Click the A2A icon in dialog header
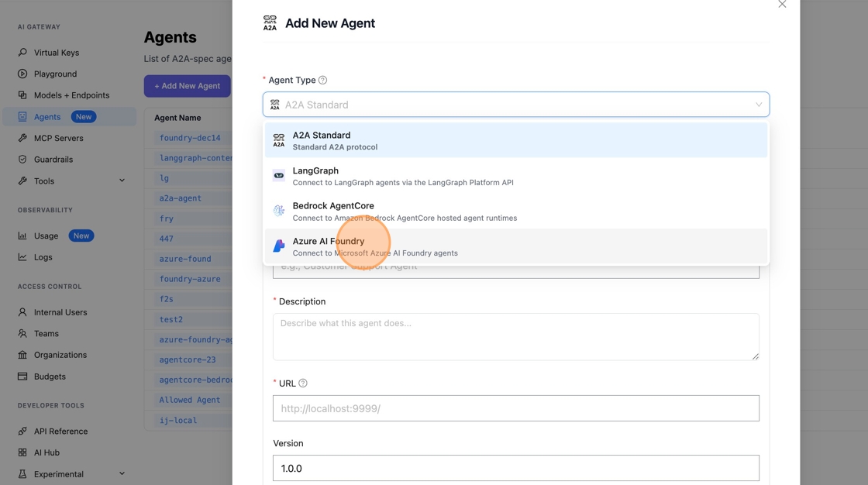868x485 pixels. [270, 23]
